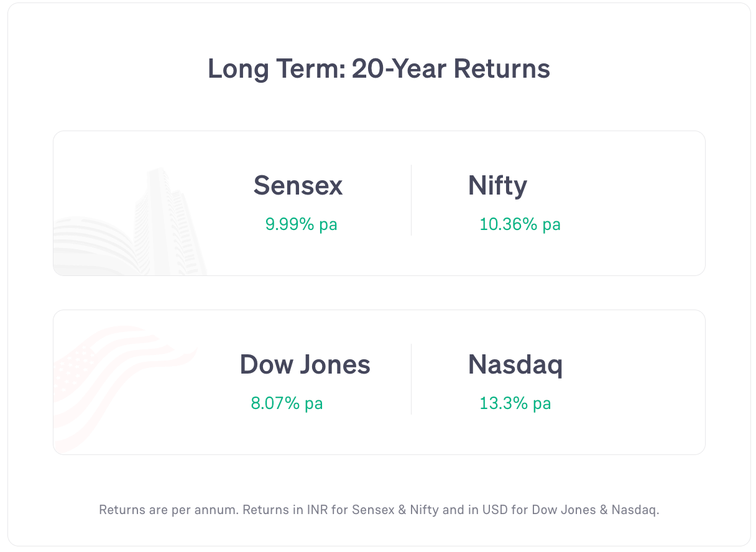Screen dimensions: 756x552
Task: Click the Long Term: 20-Year Returns heading
Action: point(379,68)
